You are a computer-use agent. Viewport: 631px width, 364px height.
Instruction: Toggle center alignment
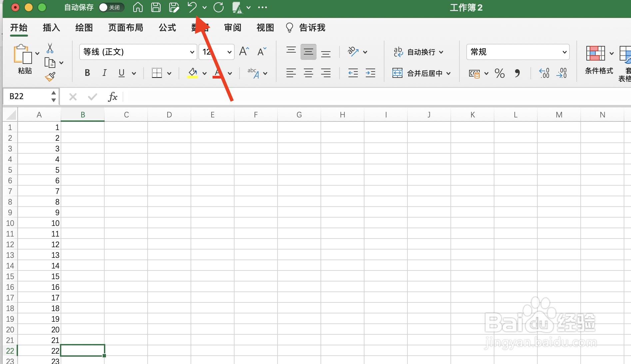309,73
